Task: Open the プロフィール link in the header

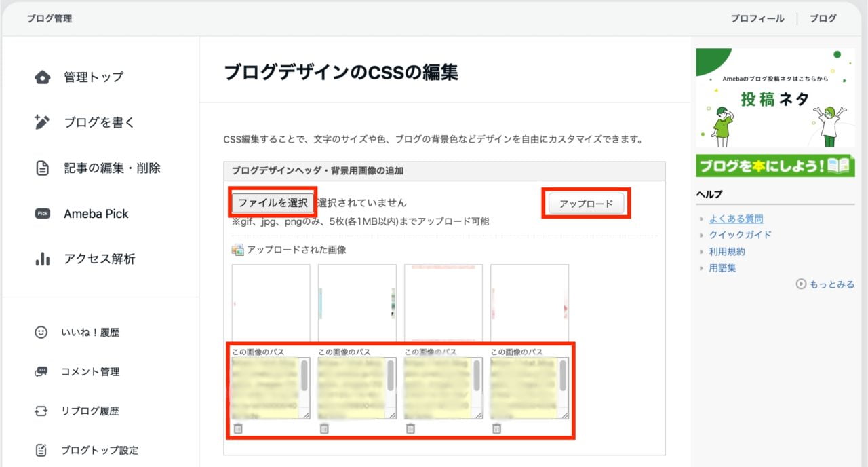Action: [757, 18]
